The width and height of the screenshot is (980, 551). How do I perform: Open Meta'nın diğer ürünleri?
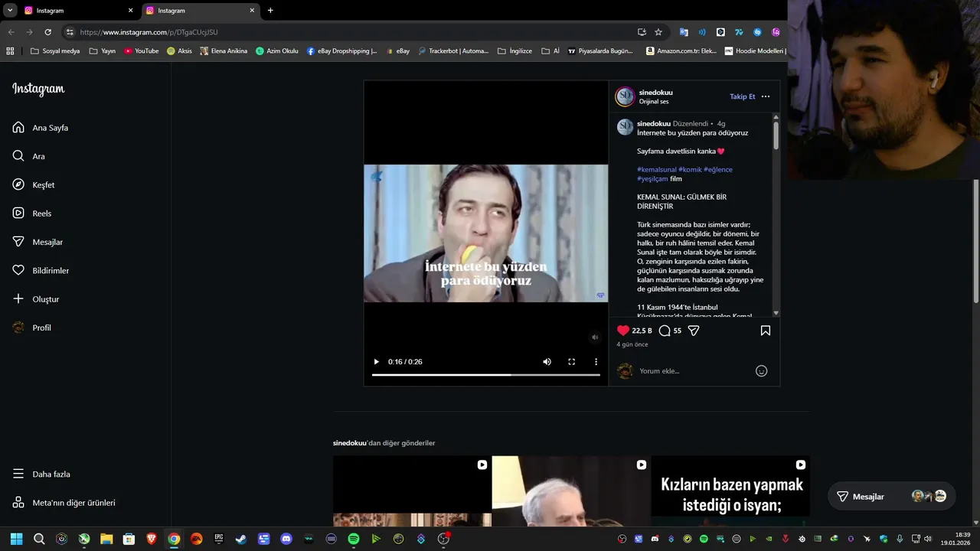(64, 503)
